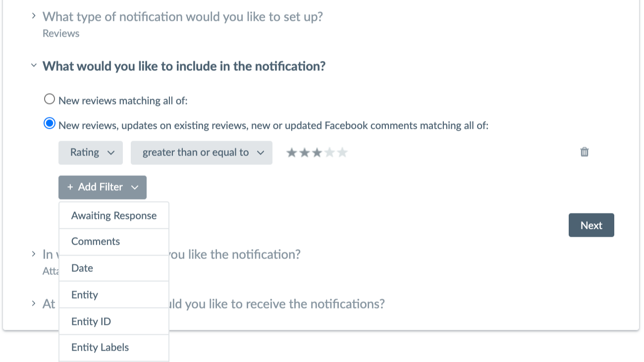Set rating to four stars
Screen dimensions: 644x362
pos(329,153)
